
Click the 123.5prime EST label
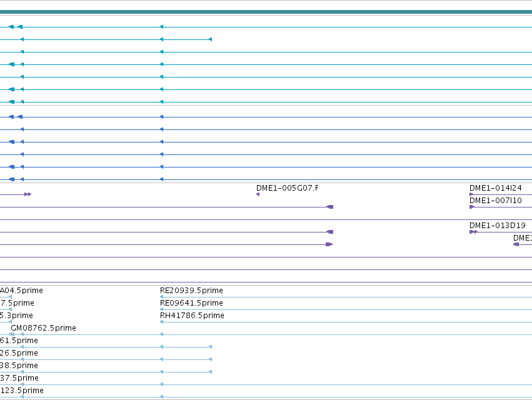[x=22, y=391]
